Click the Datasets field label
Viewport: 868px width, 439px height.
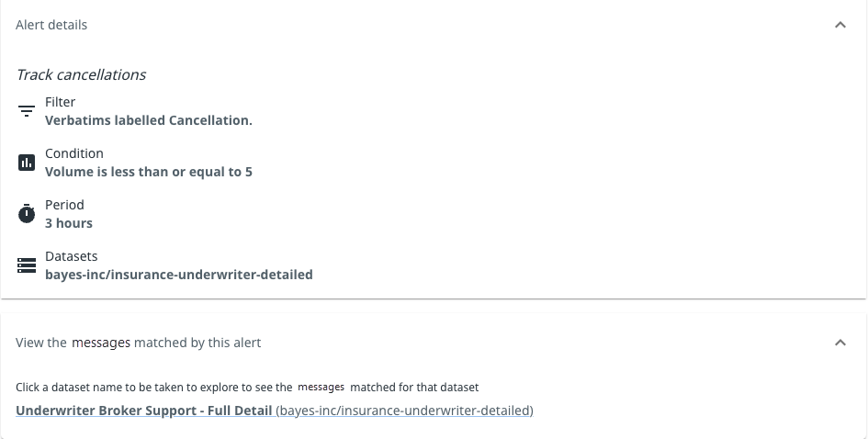pyautogui.click(x=71, y=256)
